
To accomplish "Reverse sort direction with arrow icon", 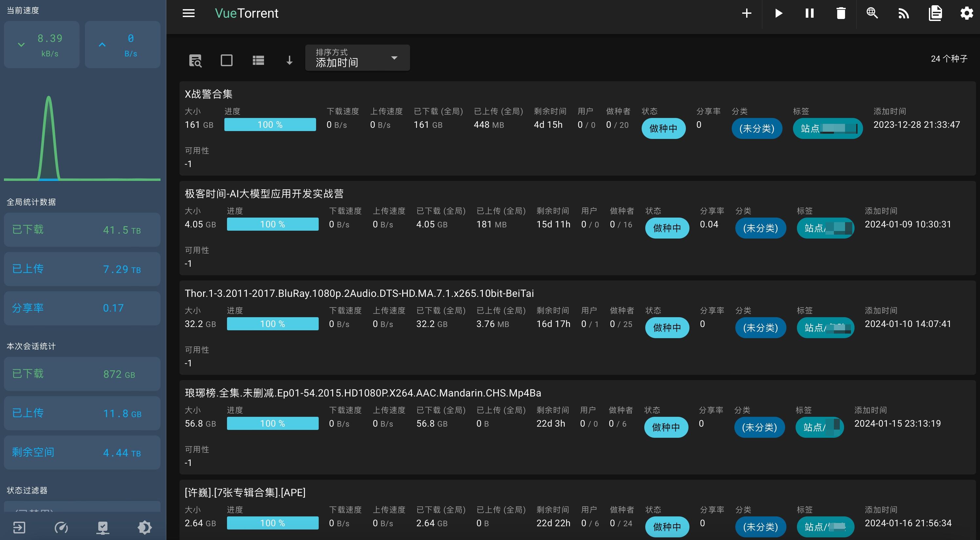I will pos(290,60).
